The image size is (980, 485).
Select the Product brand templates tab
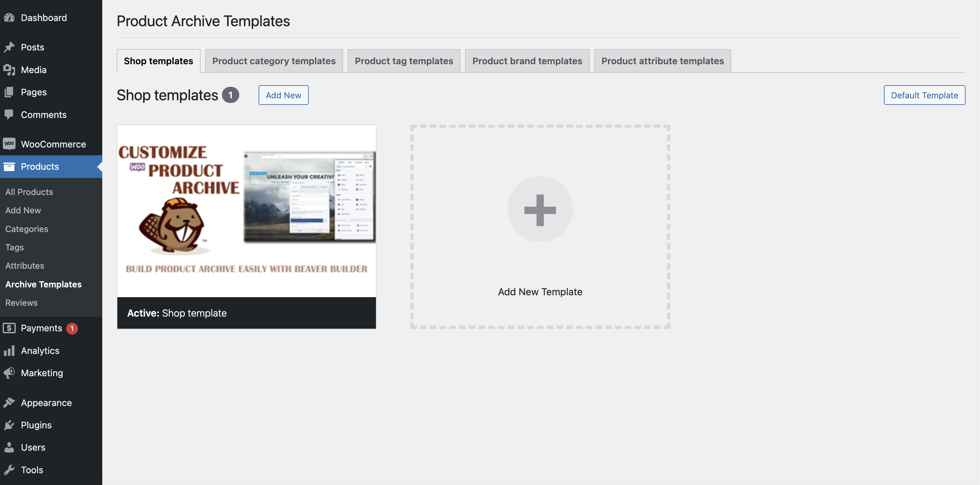pyautogui.click(x=527, y=61)
